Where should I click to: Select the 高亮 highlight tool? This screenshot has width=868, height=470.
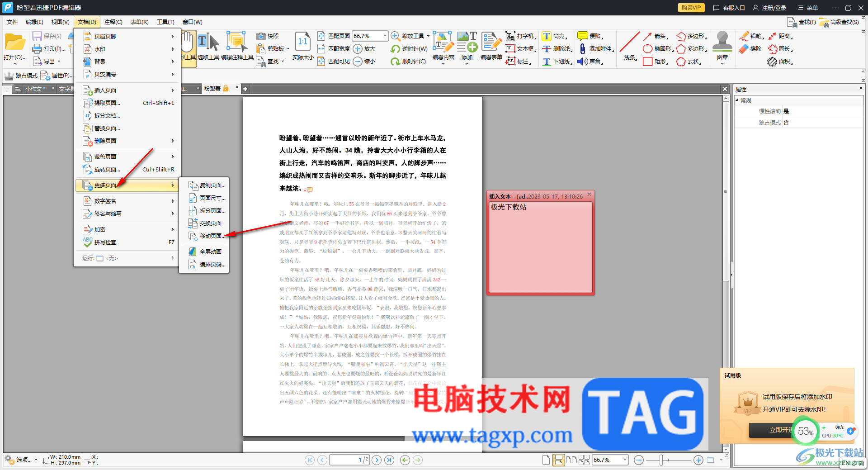coord(554,36)
